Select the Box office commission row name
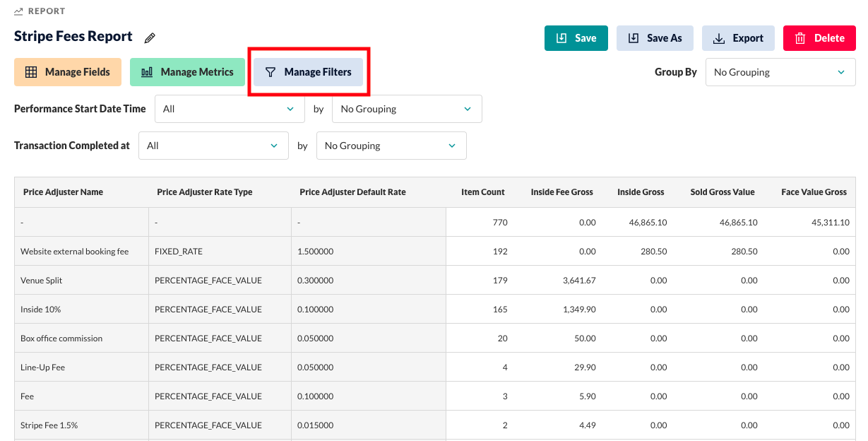Screen dimensions: 868x441 click(x=61, y=339)
